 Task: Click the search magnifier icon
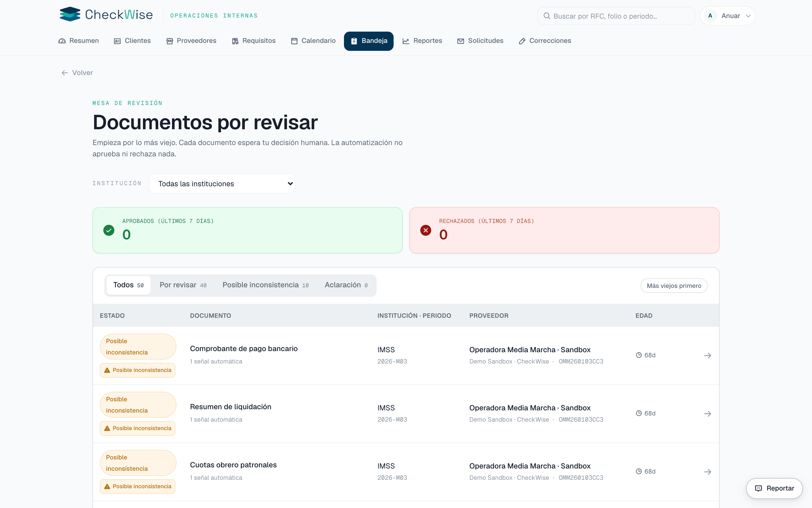(x=547, y=16)
